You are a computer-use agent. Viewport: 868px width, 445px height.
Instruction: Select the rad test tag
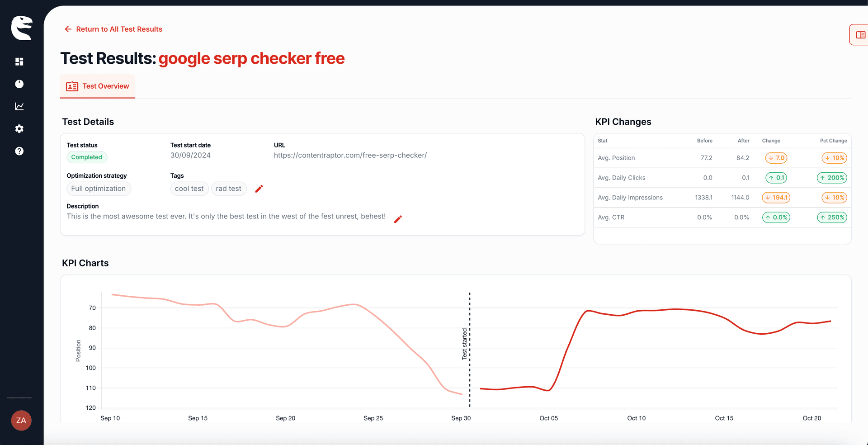tap(229, 189)
